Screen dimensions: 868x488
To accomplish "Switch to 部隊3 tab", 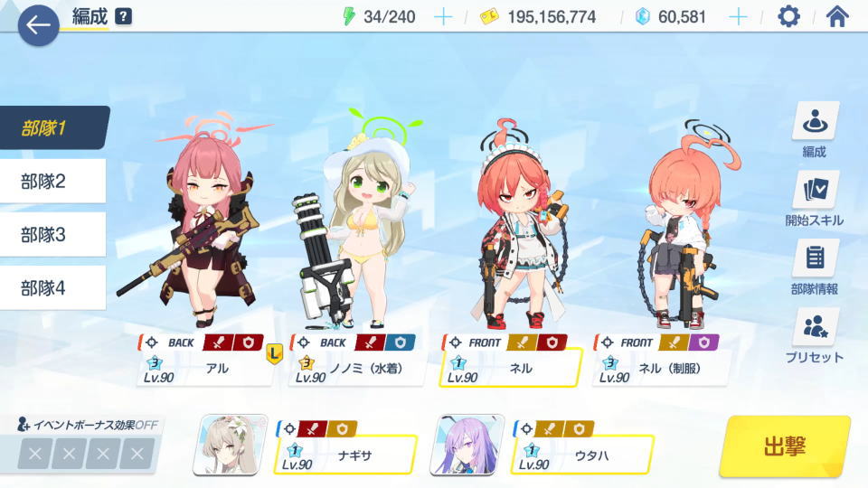I will coord(52,235).
